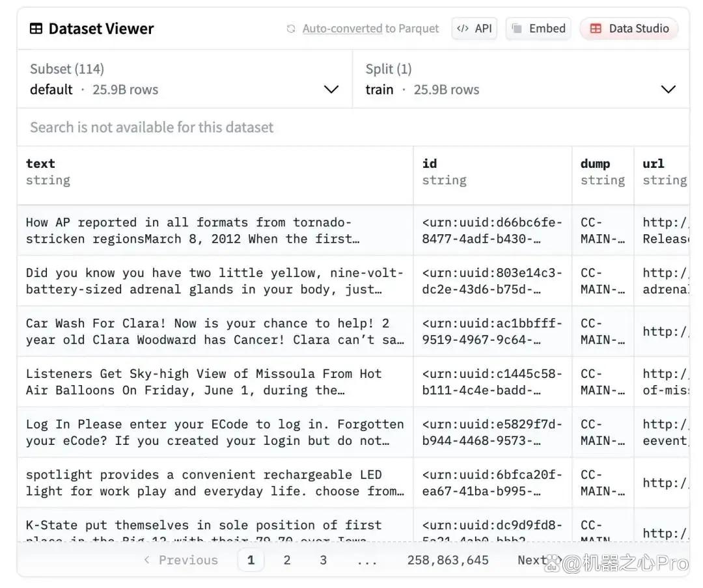Viewport: 703px width, 588px height.
Task: Go to page 2 of results
Action: click(x=287, y=560)
